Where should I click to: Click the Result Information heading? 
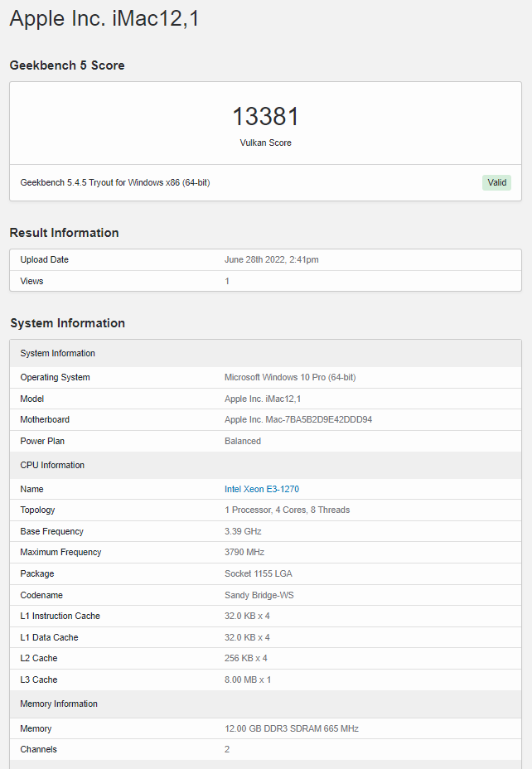(x=64, y=233)
